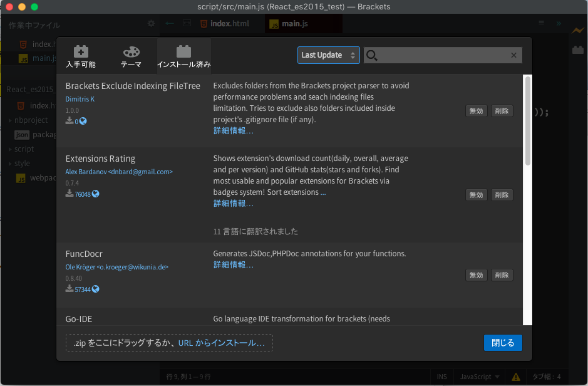Open more info link for Extensions Rating
Screen dimensions: 588x386
233,204
